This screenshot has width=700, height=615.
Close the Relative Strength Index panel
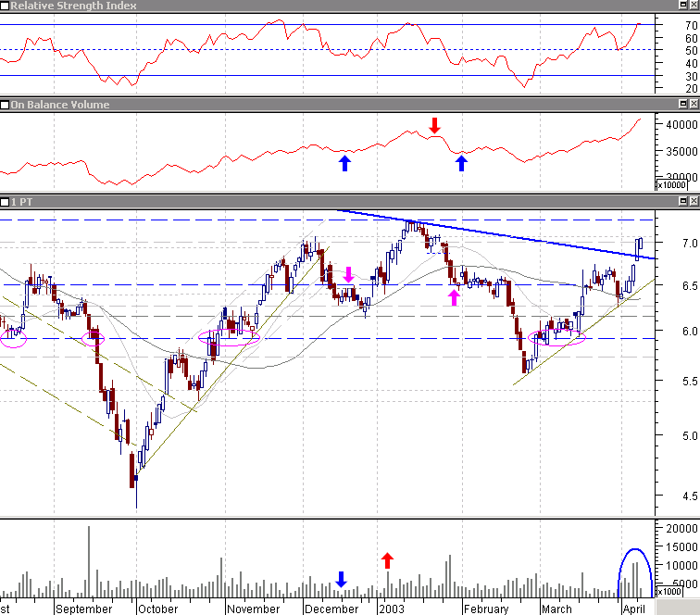(x=694, y=5)
